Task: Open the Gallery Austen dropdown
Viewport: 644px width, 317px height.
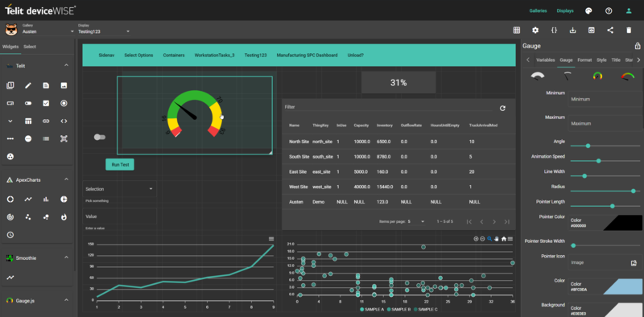Action: point(48,31)
